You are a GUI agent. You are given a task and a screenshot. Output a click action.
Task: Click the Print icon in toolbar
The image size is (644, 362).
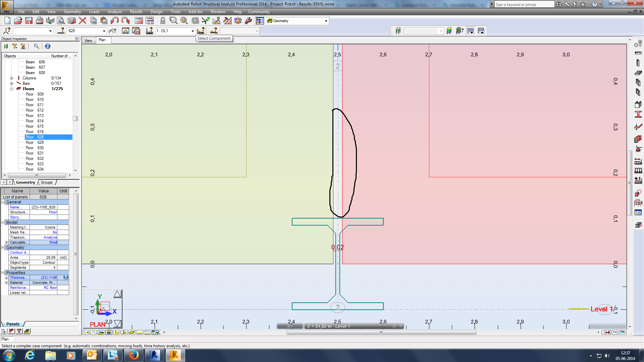point(40,21)
